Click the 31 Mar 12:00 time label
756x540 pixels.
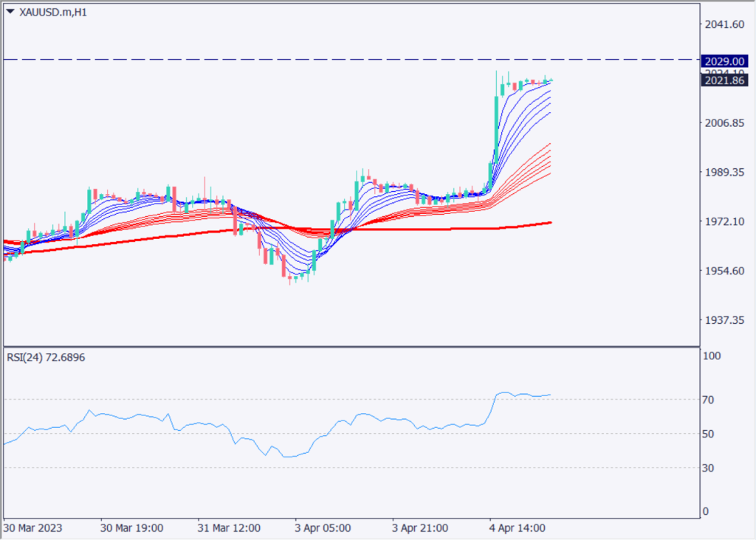tap(229, 529)
